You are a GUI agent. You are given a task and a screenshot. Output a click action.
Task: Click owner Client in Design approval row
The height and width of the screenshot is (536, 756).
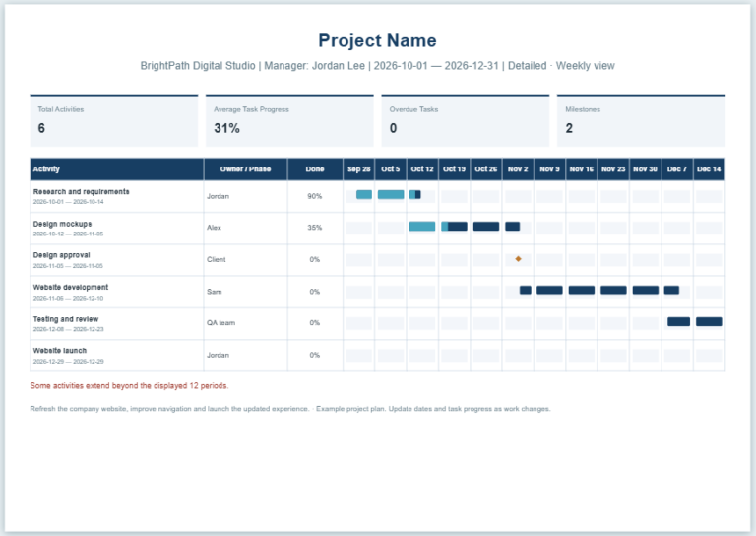216,259
